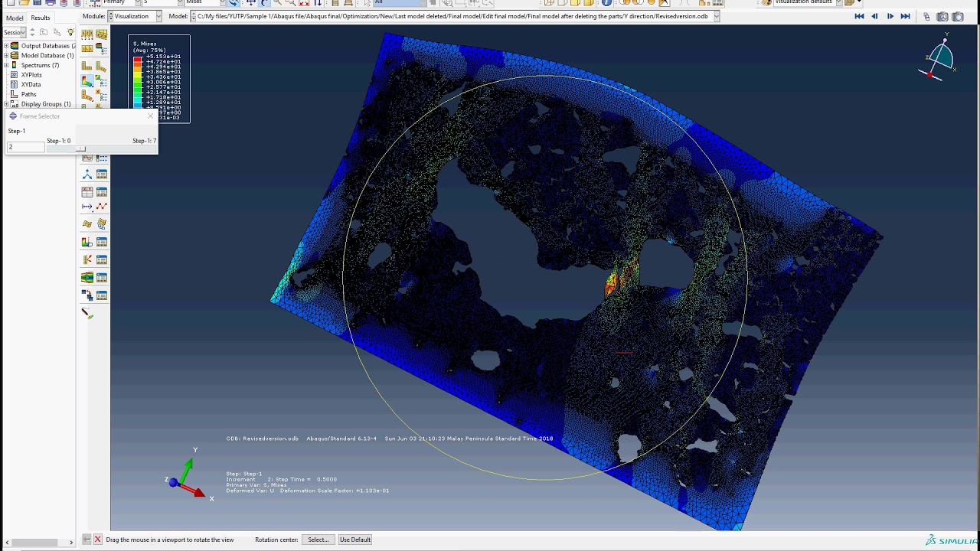Image resolution: width=980 pixels, height=551 pixels.
Task: Click the blue dashed arrow path tool
Action: 87,207
